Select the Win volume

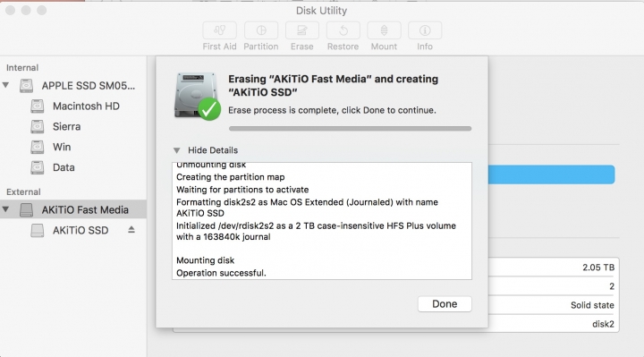(x=62, y=147)
